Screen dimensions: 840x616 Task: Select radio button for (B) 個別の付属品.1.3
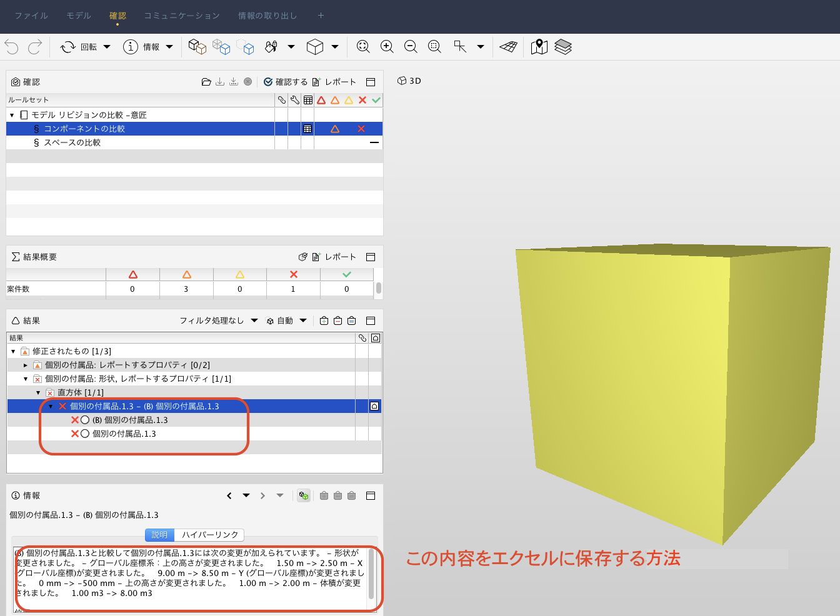(85, 420)
